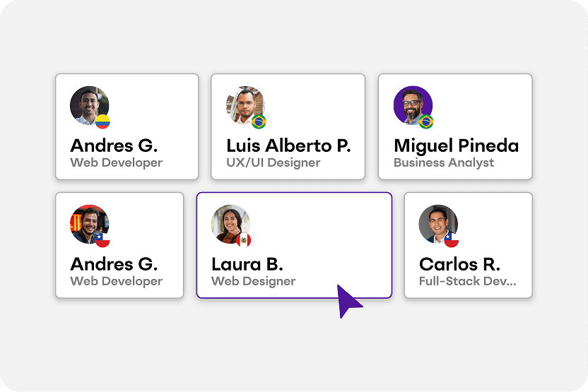The height and width of the screenshot is (392, 588).
Task: Open Miguel Pineda's profile photo
Action: coord(412,105)
